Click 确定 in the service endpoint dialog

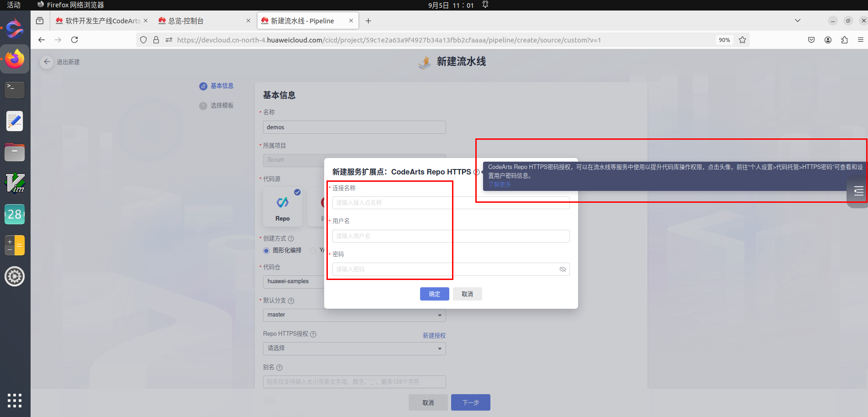point(435,294)
